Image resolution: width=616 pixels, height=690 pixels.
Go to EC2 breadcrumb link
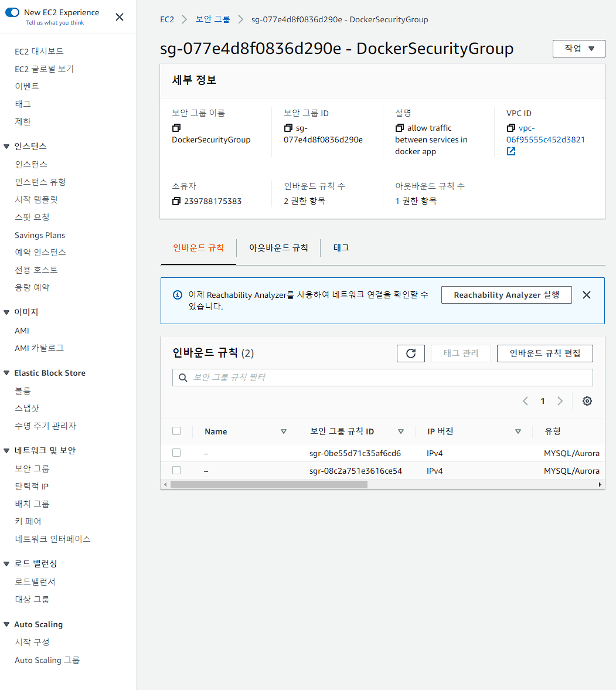pyautogui.click(x=167, y=19)
